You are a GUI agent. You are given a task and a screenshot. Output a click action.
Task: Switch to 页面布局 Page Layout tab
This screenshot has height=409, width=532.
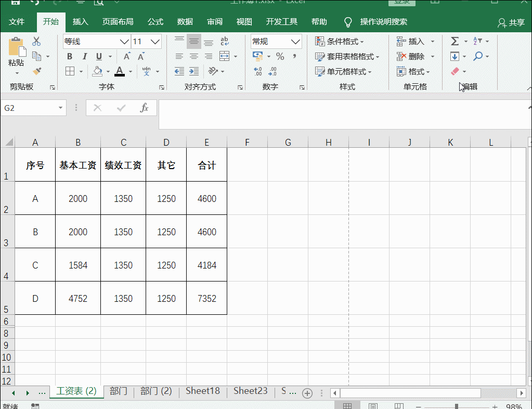118,22
